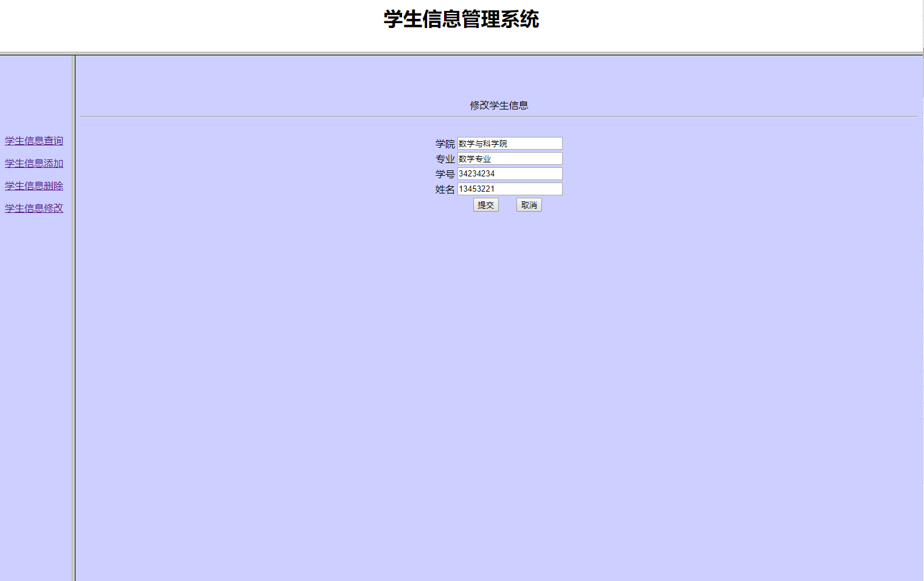
Task: Click the 取消 cancel button
Action: pyautogui.click(x=528, y=204)
